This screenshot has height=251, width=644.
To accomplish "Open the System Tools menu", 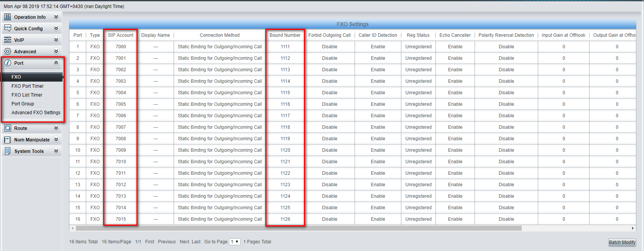I will pyautogui.click(x=31, y=151).
